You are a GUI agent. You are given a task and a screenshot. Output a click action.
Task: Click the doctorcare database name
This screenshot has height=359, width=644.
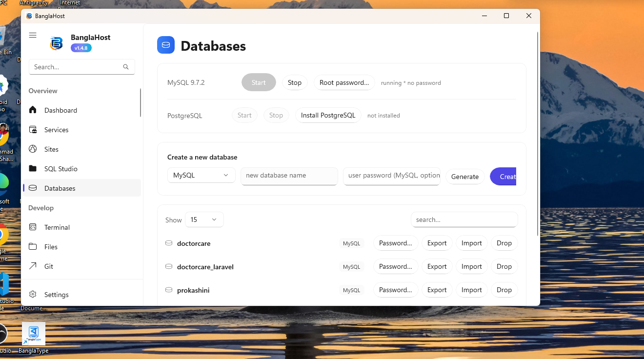pyautogui.click(x=194, y=243)
